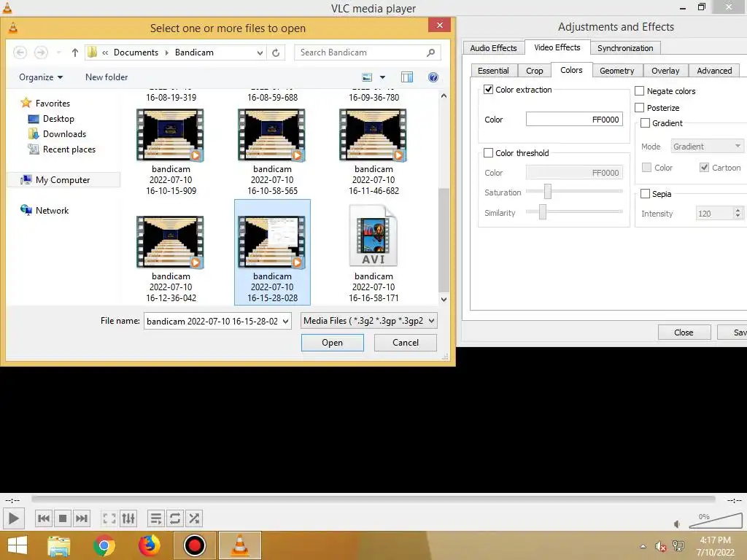Click Color extraction FF0000 field
Screen dimensions: 747x560
(x=575, y=119)
